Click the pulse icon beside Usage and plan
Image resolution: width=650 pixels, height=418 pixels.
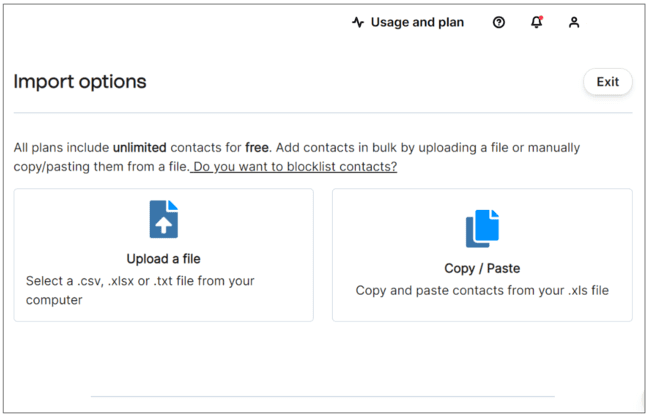(x=358, y=23)
